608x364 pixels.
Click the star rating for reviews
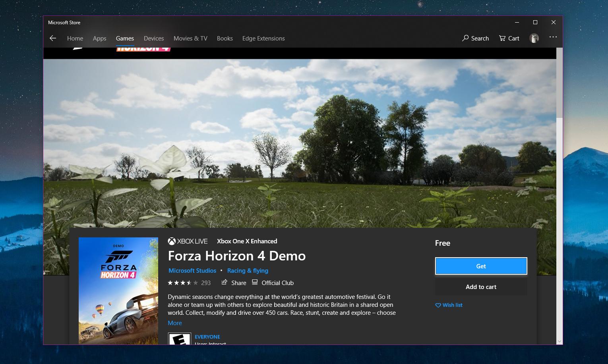184,283
